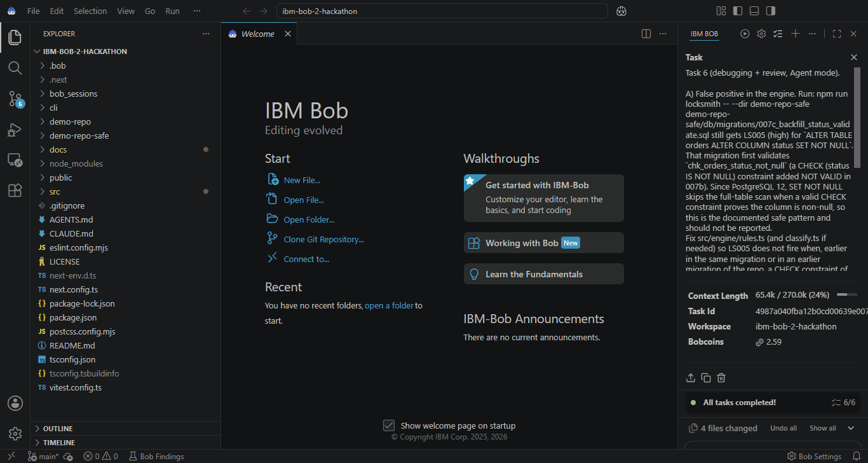This screenshot has width=868, height=463.
Task: Click the Task description scrollbar
Action: (857, 118)
